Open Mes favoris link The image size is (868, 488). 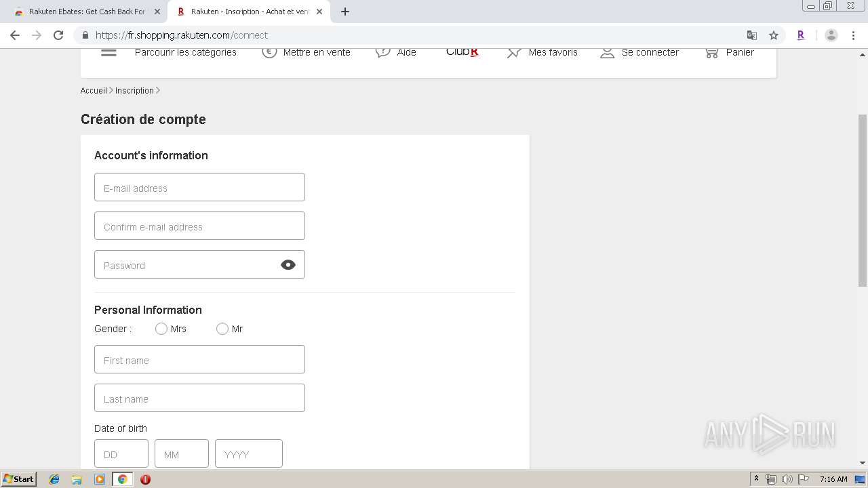click(553, 52)
